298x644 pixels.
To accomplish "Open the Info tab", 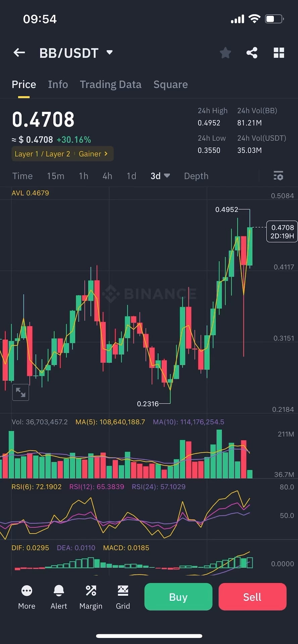I will point(58,84).
